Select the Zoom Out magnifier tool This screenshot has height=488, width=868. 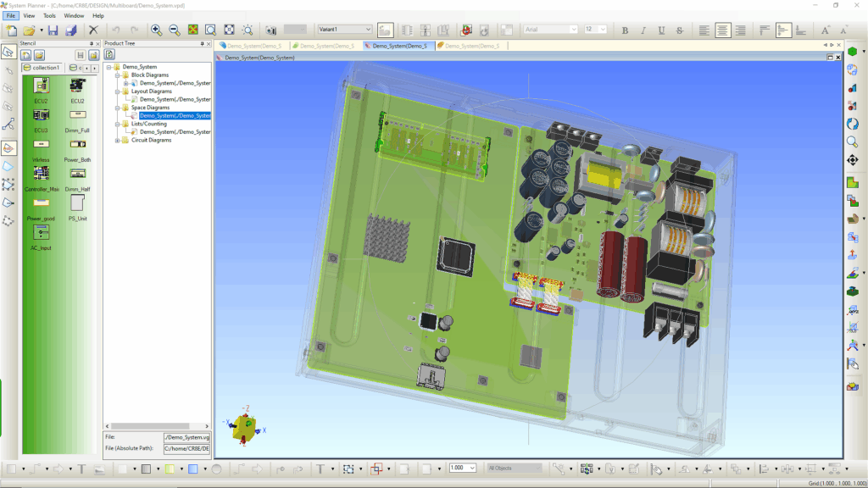click(x=175, y=30)
